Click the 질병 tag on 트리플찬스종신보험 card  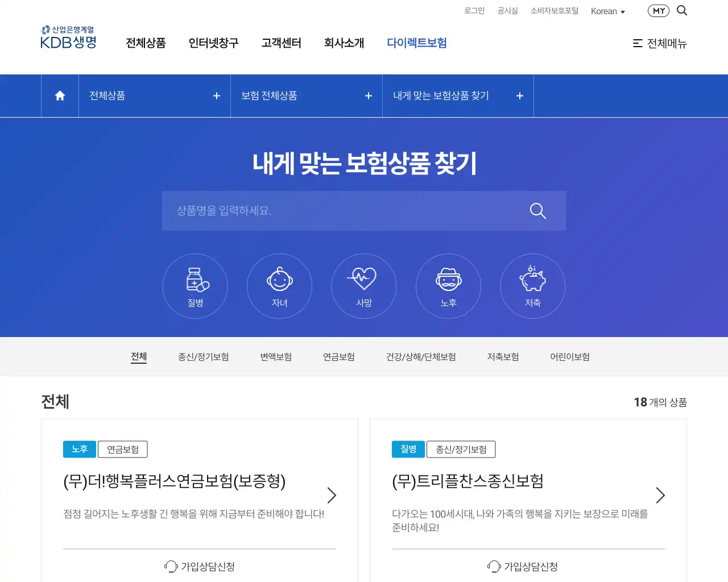408,449
